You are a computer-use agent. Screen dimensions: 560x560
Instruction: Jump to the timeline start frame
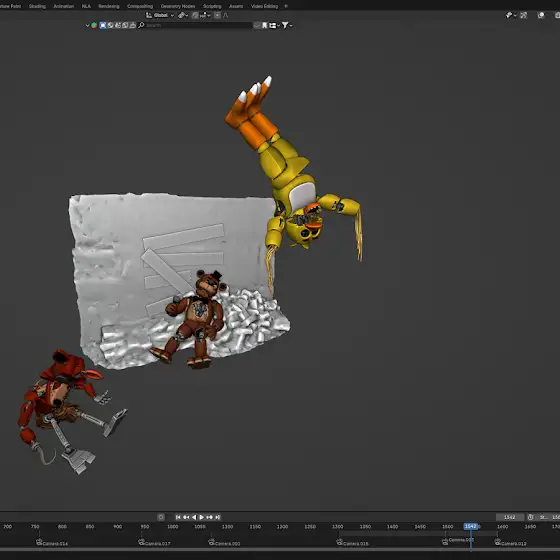click(x=178, y=517)
